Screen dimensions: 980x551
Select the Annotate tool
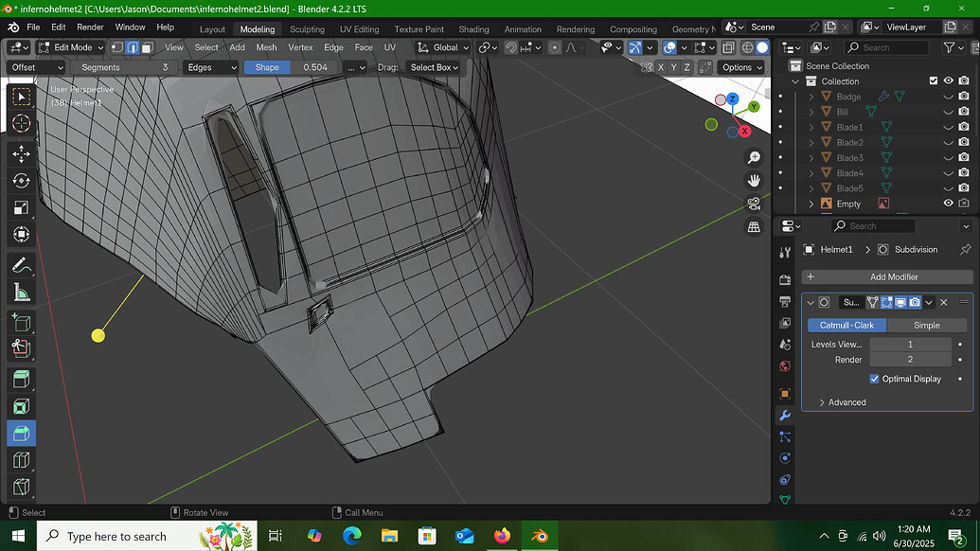[x=21, y=265]
